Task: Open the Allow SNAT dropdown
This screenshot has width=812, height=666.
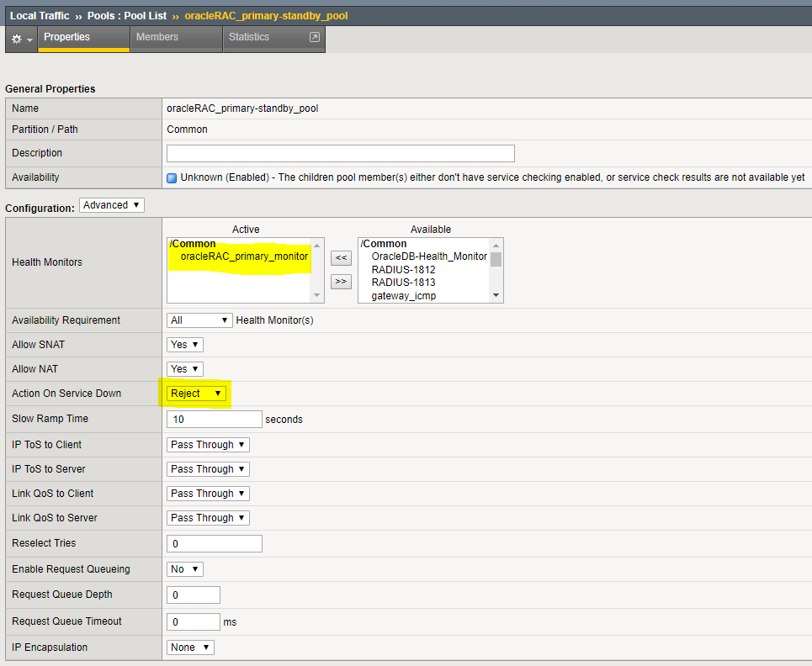Action: click(185, 345)
